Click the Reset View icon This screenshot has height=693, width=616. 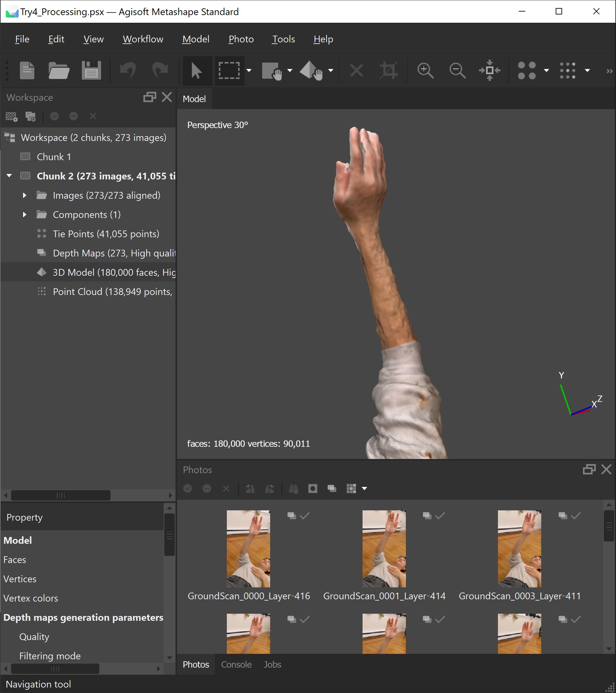tap(490, 71)
